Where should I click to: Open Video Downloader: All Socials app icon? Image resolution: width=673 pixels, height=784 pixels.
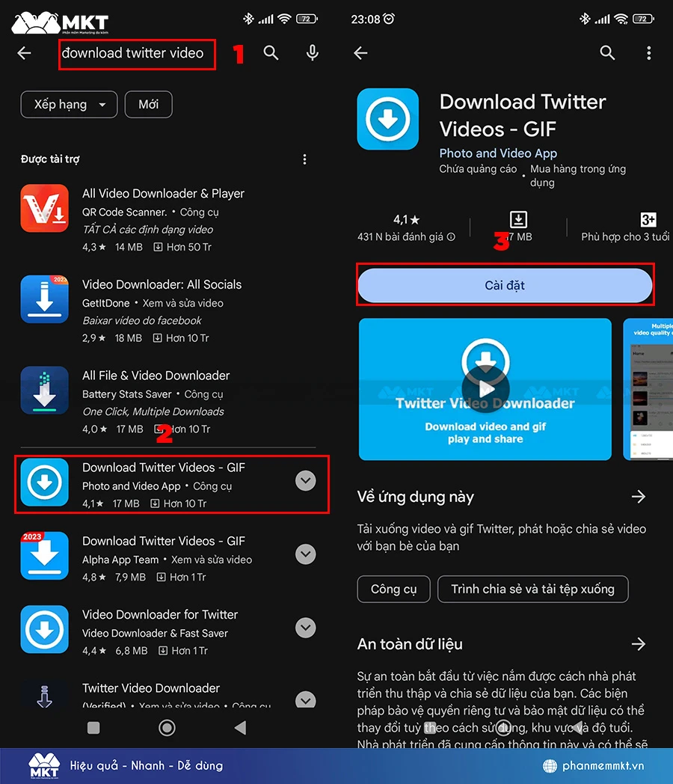click(44, 299)
